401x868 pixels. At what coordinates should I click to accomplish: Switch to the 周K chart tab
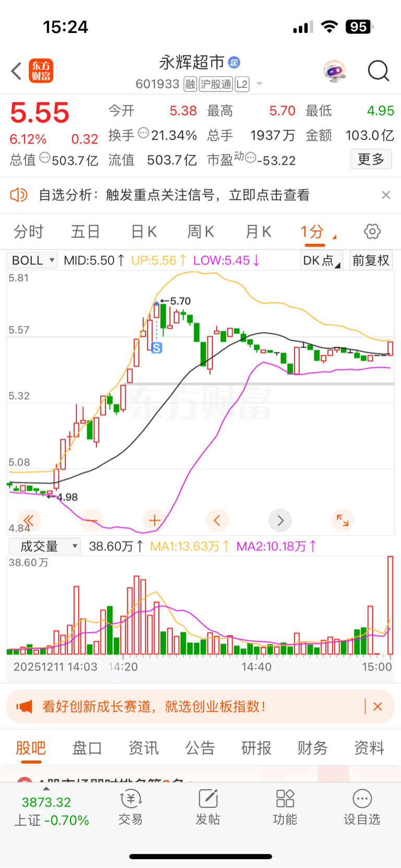point(201,231)
